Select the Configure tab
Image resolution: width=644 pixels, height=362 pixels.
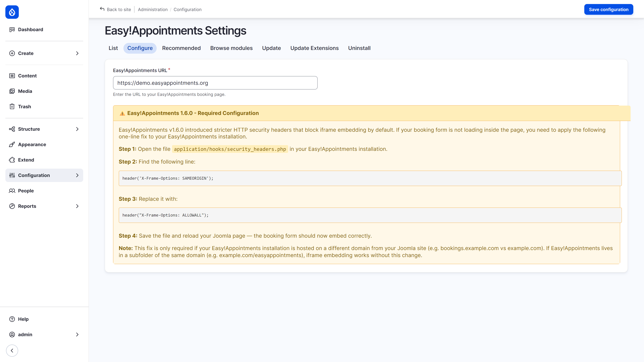(140, 48)
